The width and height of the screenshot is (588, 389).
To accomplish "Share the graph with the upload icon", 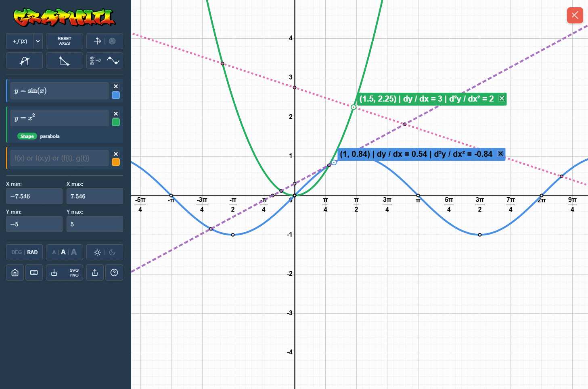I will click(95, 273).
